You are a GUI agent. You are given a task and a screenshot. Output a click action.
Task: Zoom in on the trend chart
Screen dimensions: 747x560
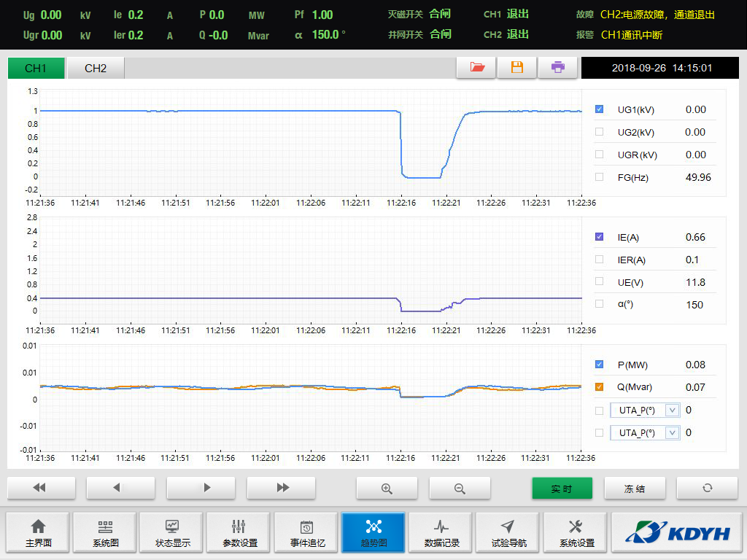pyautogui.click(x=387, y=489)
